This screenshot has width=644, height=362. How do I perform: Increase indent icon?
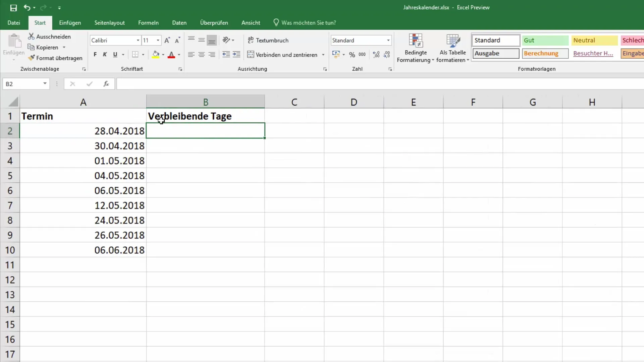tap(236, 55)
